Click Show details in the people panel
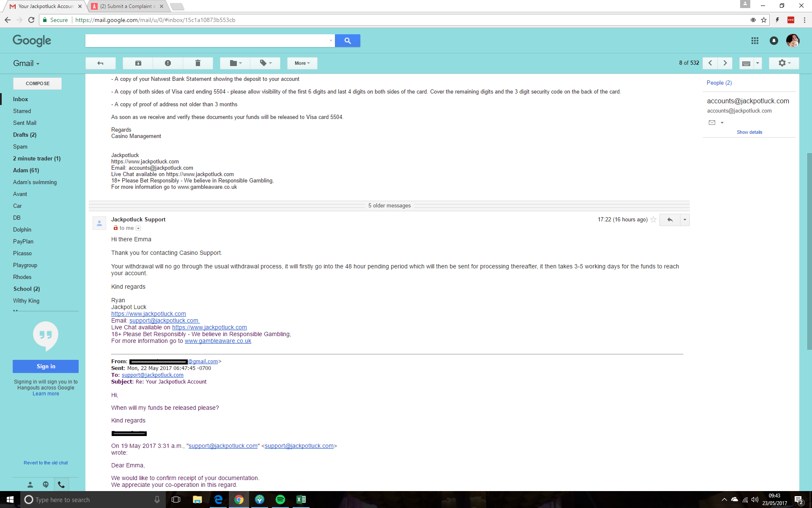This screenshot has height=508, width=812. coord(749,132)
